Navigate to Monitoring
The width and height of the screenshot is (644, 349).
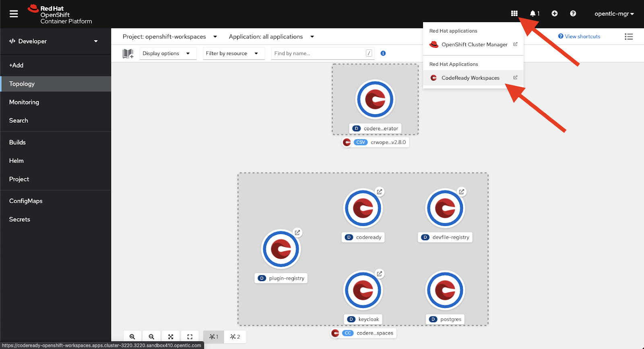(56, 102)
